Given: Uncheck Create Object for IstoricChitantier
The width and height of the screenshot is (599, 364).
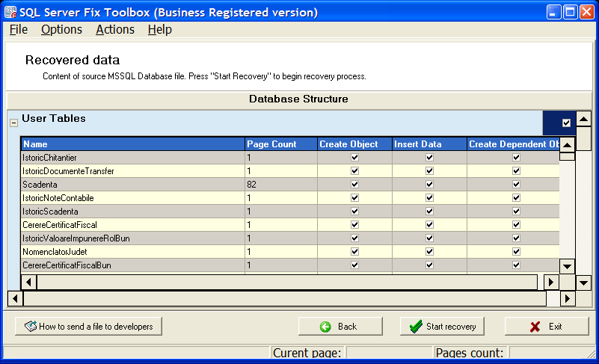Looking at the screenshot, I should click(354, 158).
